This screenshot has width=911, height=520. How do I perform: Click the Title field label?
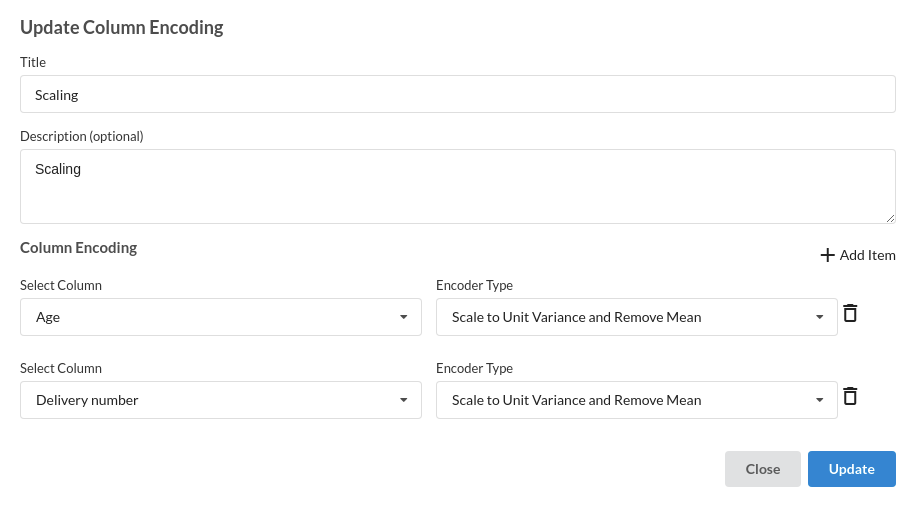tap(33, 62)
